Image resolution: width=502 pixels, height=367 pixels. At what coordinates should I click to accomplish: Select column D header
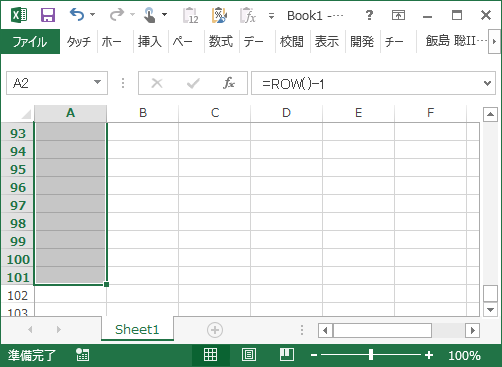tap(287, 113)
